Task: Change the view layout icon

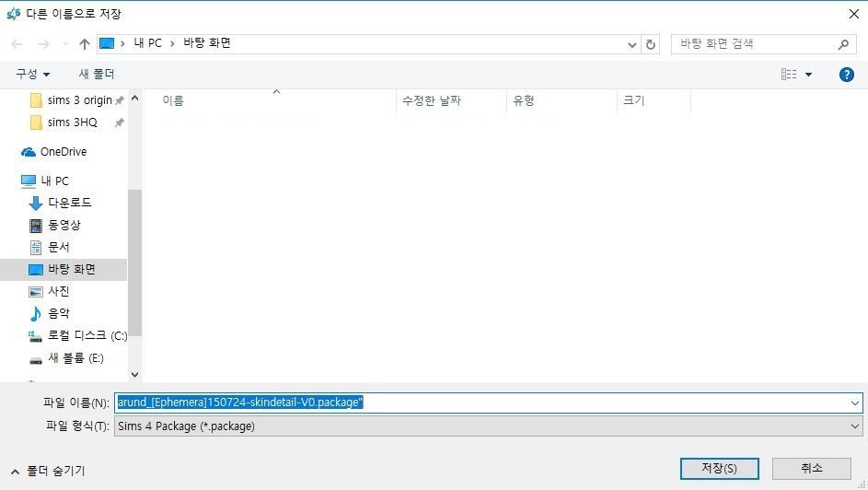Action: (789, 75)
